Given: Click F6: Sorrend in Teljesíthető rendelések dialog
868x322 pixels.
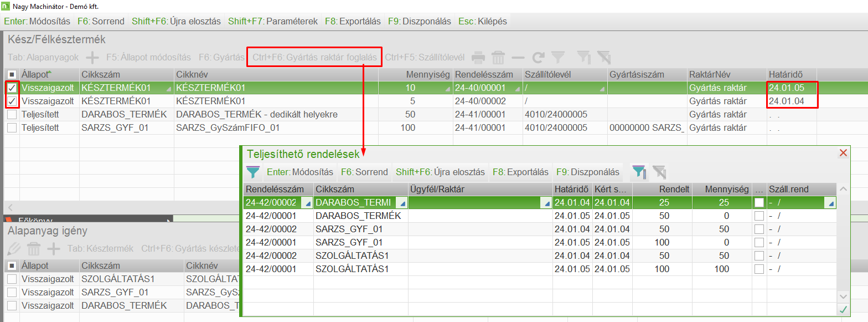Looking at the screenshot, I should click(x=364, y=172).
